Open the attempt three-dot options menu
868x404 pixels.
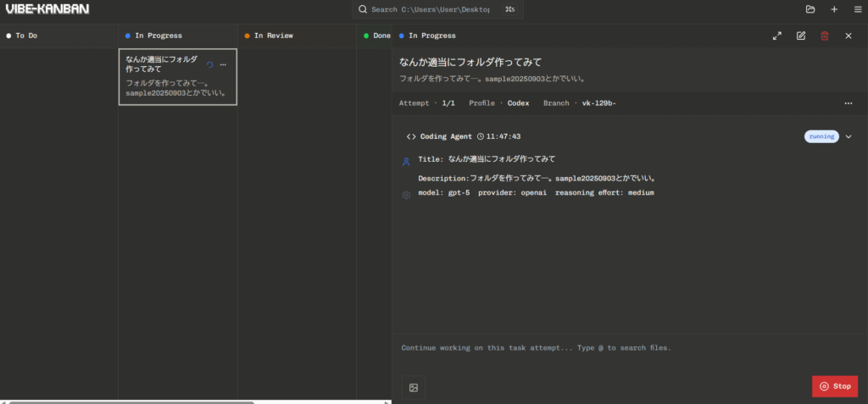tap(848, 103)
